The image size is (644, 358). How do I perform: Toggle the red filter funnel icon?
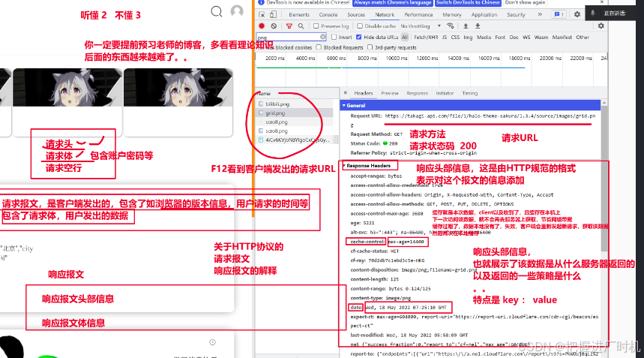point(289,26)
